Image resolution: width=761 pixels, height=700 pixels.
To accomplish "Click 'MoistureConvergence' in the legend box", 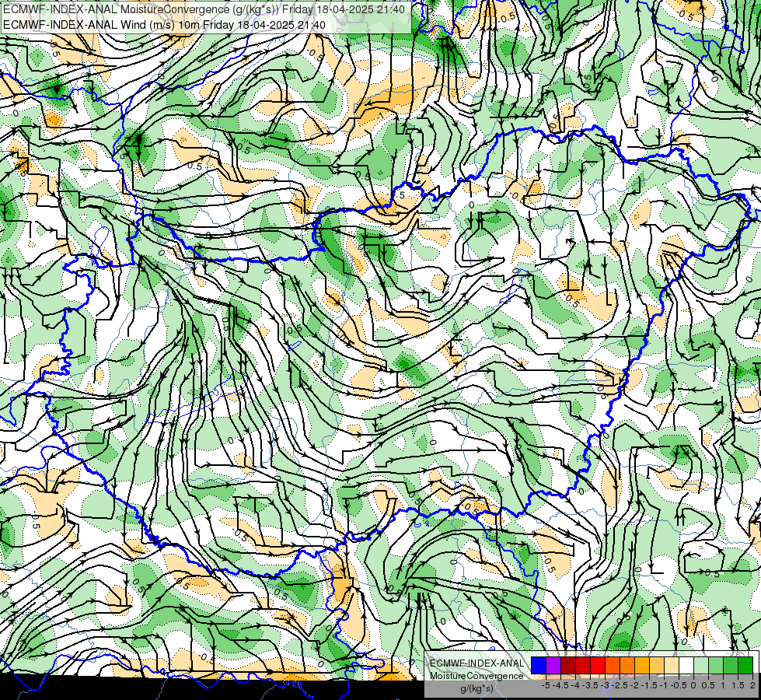I will coord(476,676).
